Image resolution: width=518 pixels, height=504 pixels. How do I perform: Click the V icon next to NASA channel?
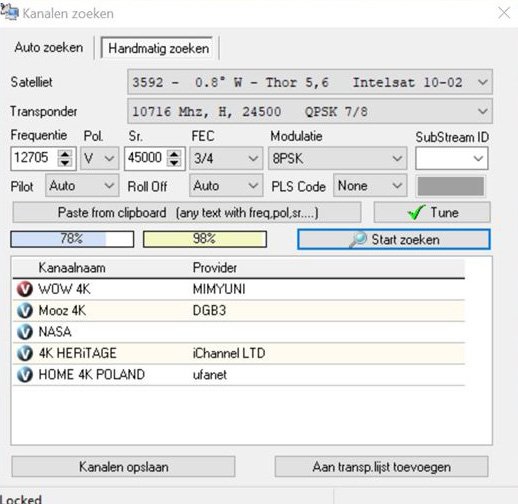tap(25, 332)
